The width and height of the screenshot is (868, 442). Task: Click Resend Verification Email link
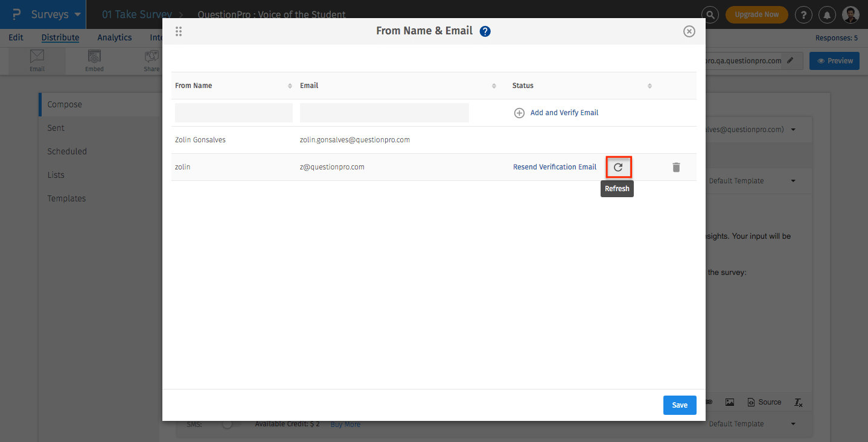(x=555, y=167)
